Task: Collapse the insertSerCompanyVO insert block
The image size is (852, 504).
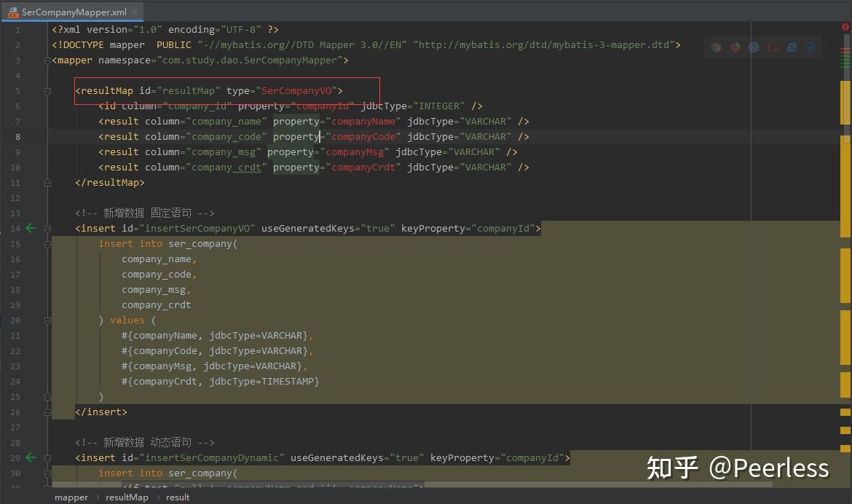Action: coord(47,229)
